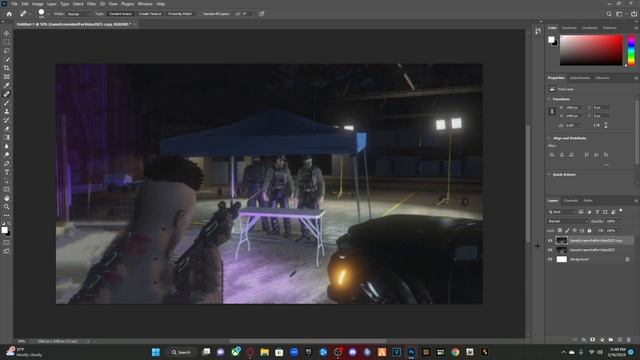This screenshot has height=360, width=640.
Task: Toggle lock transparent pixels
Action: coord(560,231)
